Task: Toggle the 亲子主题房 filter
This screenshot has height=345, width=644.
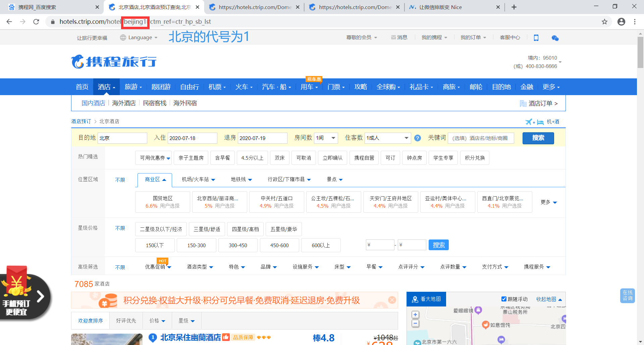Action: (191, 158)
